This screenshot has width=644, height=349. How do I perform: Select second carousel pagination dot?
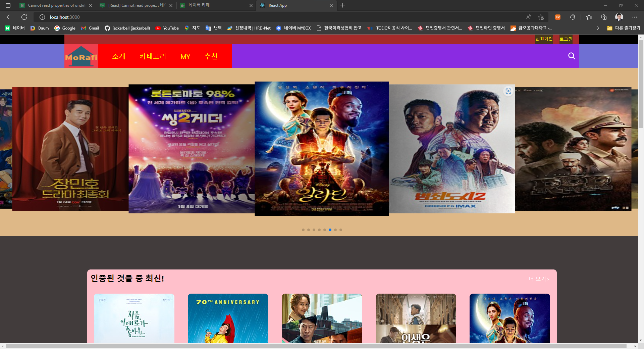pyautogui.click(x=309, y=230)
